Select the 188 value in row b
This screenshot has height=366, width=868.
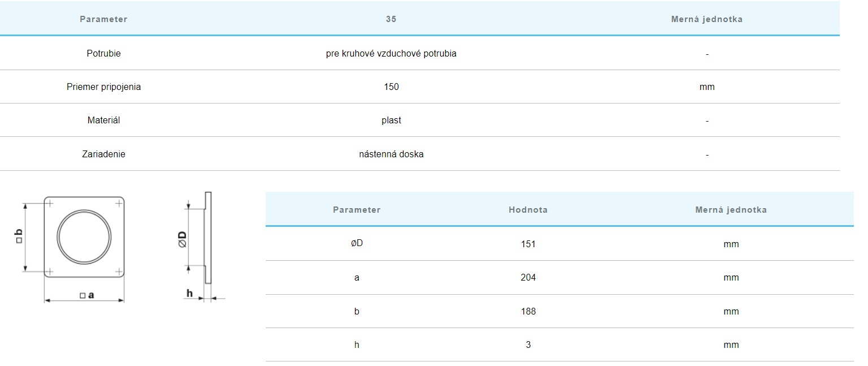(x=528, y=312)
